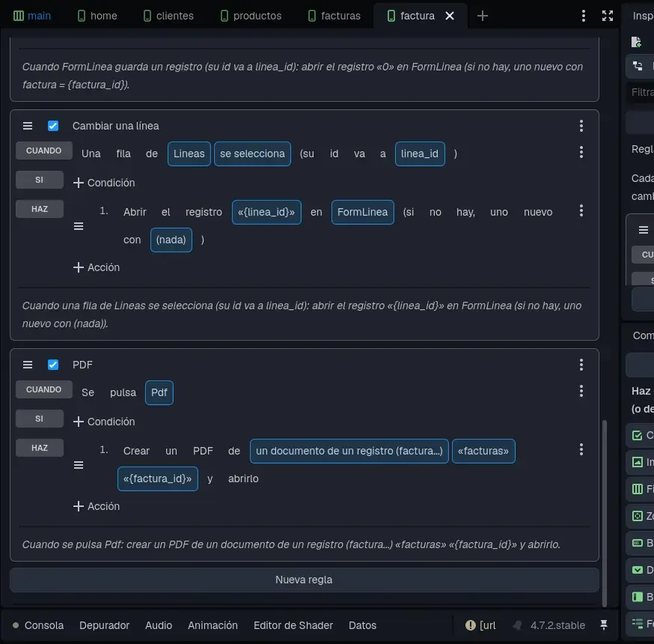Open options menu for PDF rule
Screen dimensions: 654x644
click(x=581, y=365)
